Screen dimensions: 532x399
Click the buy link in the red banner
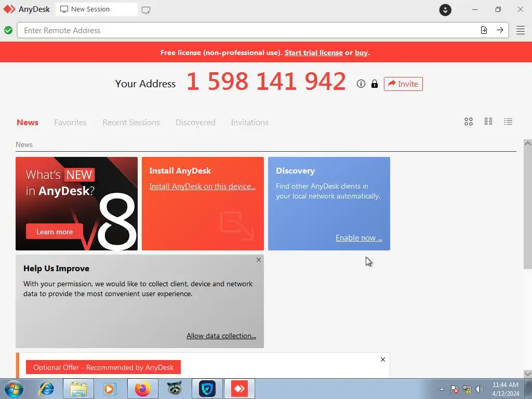tap(362, 52)
